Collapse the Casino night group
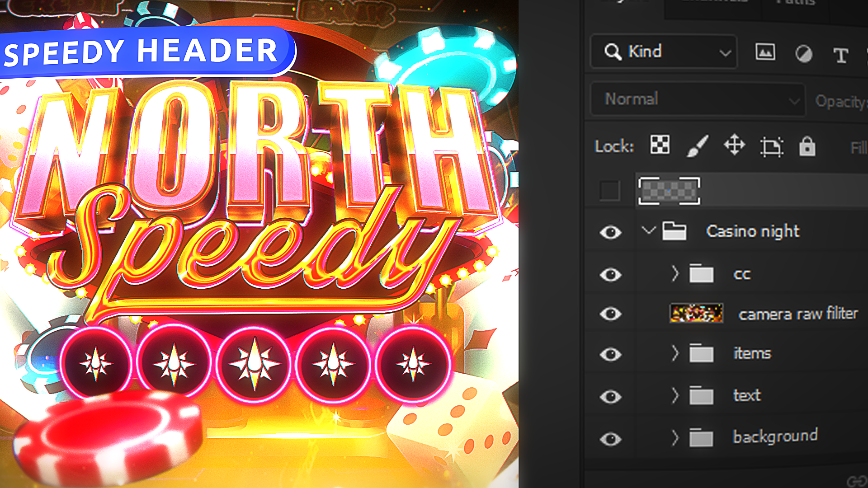The image size is (868, 488). click(649, 230)
